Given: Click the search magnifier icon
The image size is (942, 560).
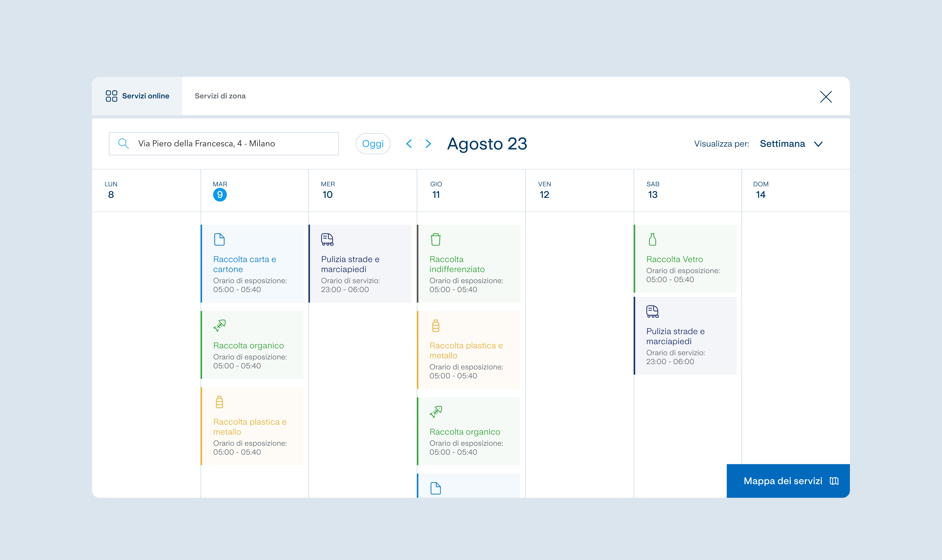Looking at the screenshot, I should point(123,143).
